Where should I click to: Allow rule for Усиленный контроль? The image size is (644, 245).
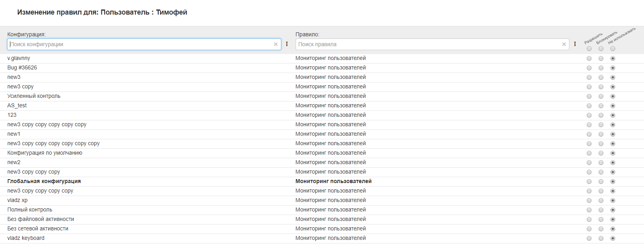tap(589, 96)
